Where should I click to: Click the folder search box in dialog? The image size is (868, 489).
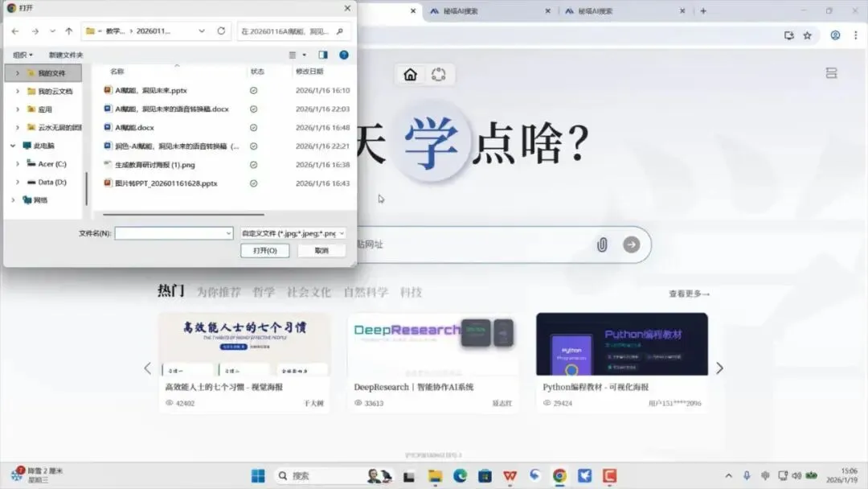click(293, 31)
